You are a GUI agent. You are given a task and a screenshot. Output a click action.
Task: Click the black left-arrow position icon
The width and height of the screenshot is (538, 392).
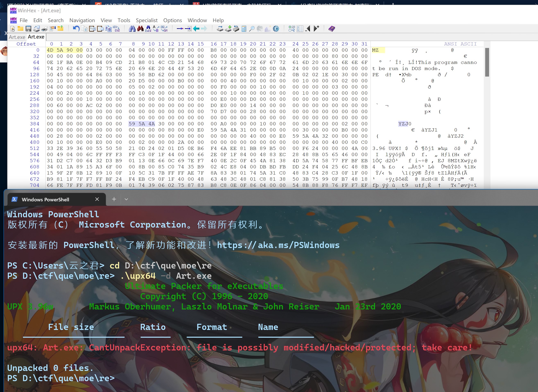point(308,29)
